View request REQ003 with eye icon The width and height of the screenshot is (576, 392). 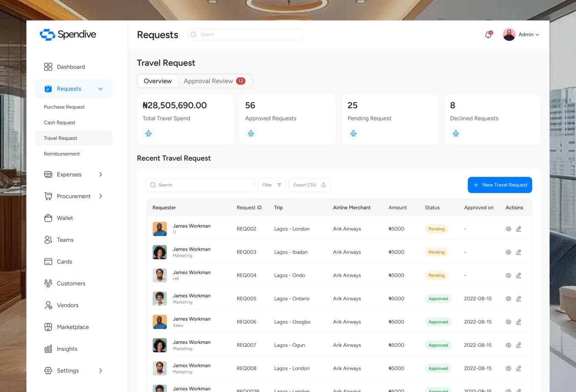pos(508,252)
